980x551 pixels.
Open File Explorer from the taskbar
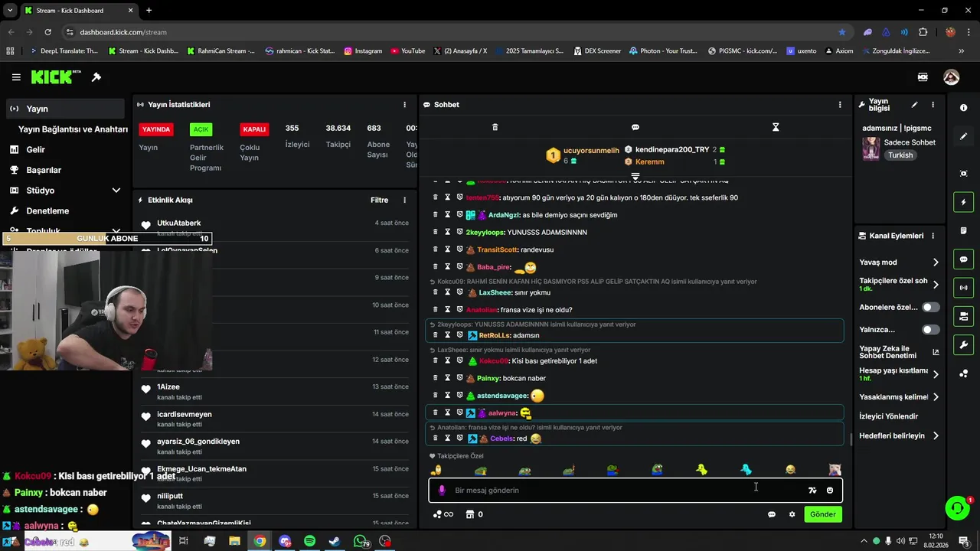click(234, 541)
